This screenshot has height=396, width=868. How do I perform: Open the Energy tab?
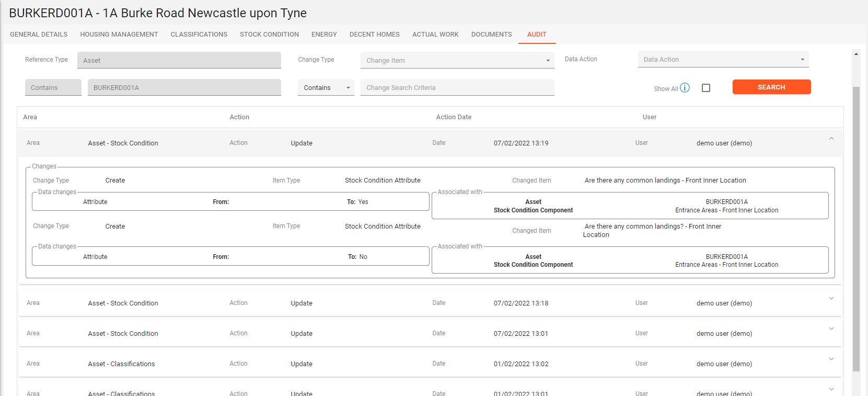(x=324, y=35)
